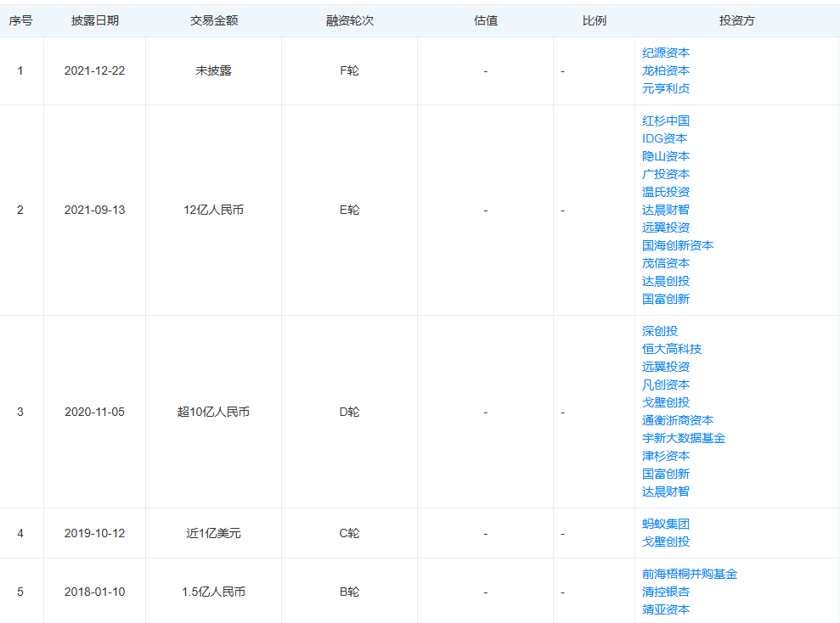
Task: Open the 纪源资本 investor link
Action: click(665, 53)
